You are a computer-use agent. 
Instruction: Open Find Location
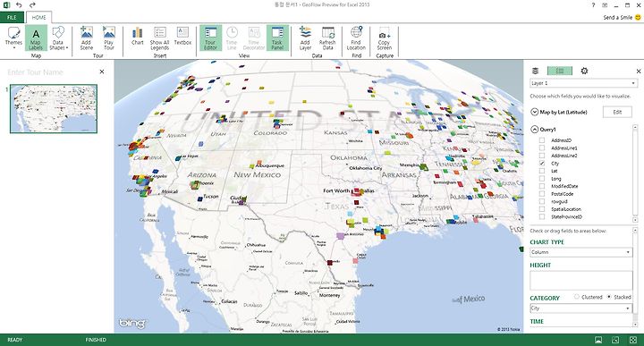[356, 38]
